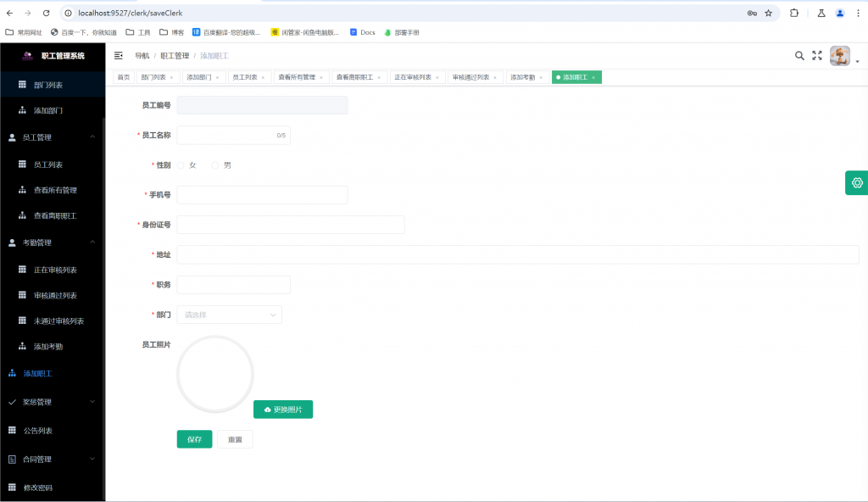The height and width of the screenshot is (502, 868).
Task: Click the 更换照片 upload button
Action: pyautogui.click(x=283, y=410)
